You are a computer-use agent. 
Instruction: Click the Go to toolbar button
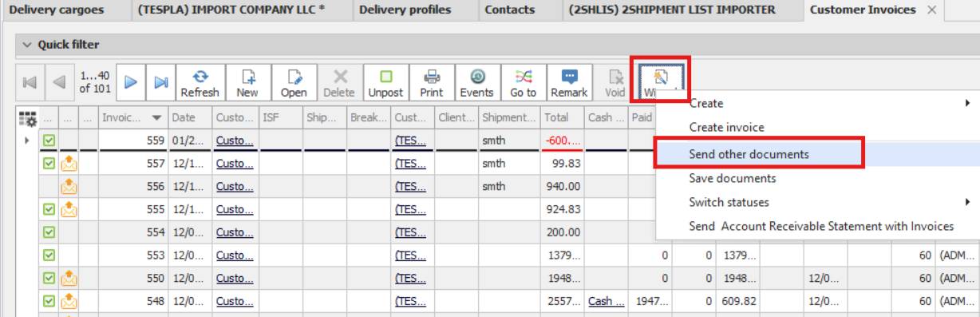click(x=523, y=82)
